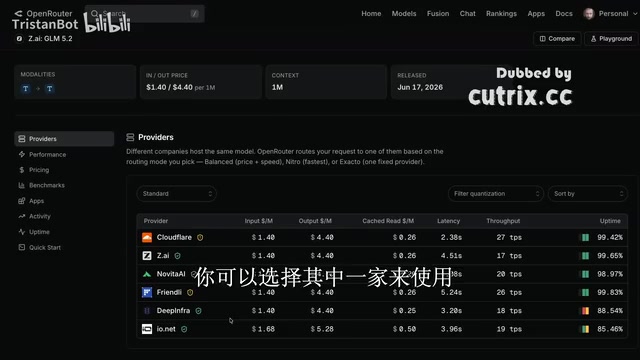Go to the Models page in navigation
This screenshot has height=360, width=640.
[404, 13]
